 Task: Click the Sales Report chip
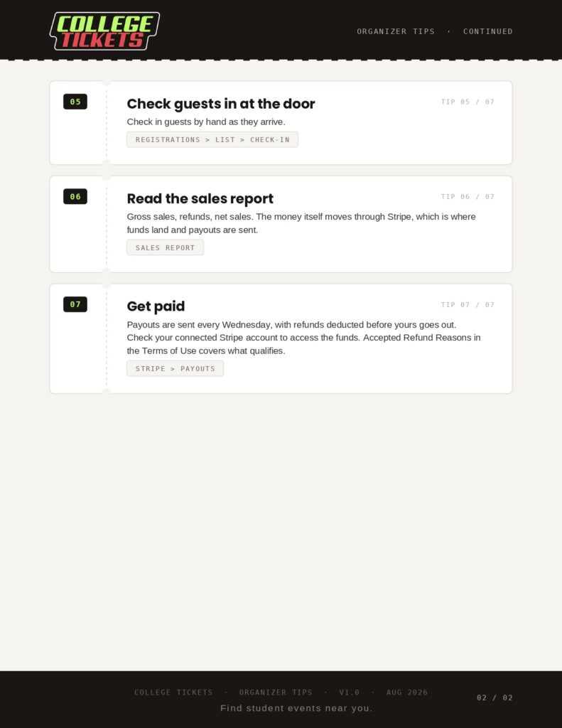tap(166, 247)
